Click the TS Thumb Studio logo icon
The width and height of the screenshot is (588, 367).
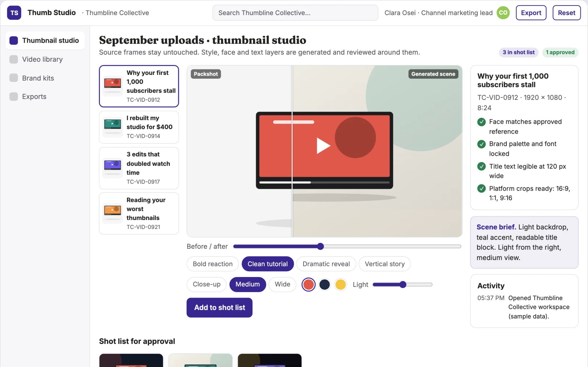click(14, 13)
